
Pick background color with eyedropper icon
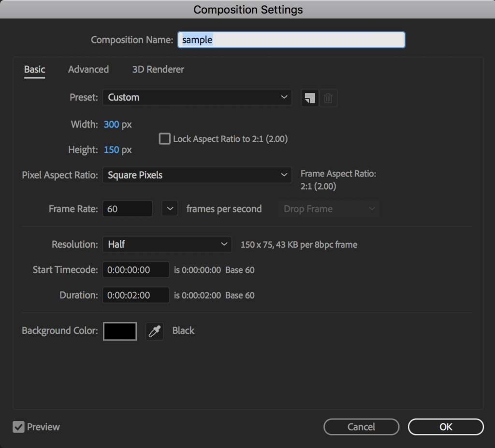pyautogui.click(x=155, y=331)
